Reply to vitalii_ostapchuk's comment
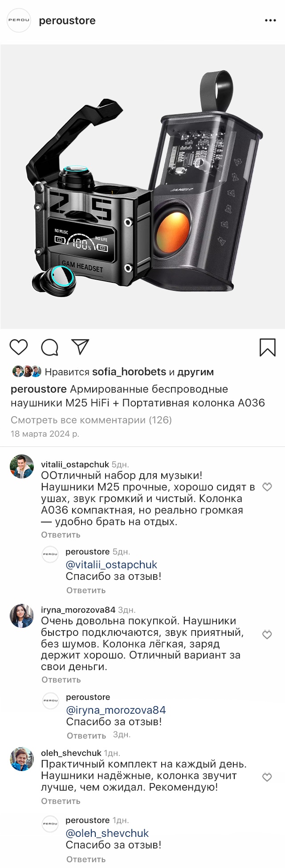 coord(61,534)
